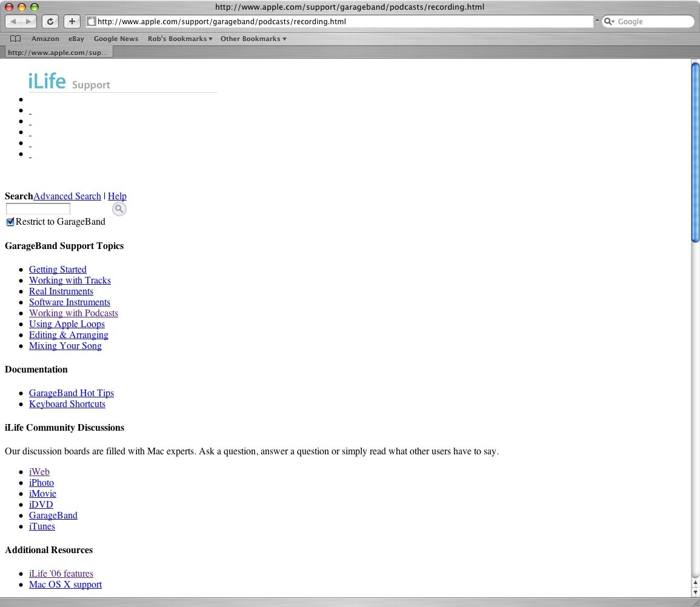Open Getting Started topic
Viewport: 700px width, 607px height.
coord(58,269)
